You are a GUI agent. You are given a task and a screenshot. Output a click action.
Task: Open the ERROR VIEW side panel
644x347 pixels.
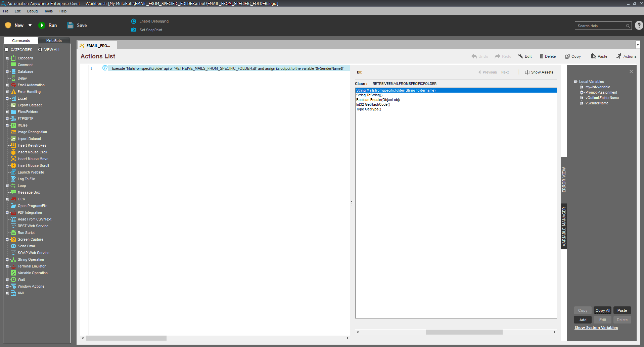tap(564, 180)
